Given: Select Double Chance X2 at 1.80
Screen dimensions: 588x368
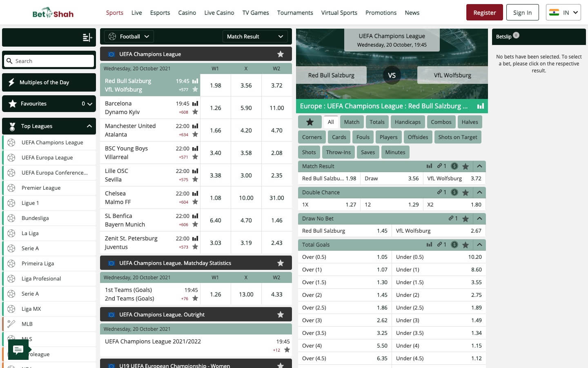Looking at the screenshot, I should (454, 204).
